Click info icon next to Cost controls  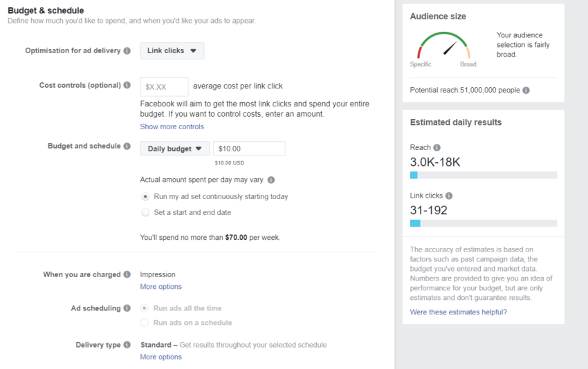point(127,86)
